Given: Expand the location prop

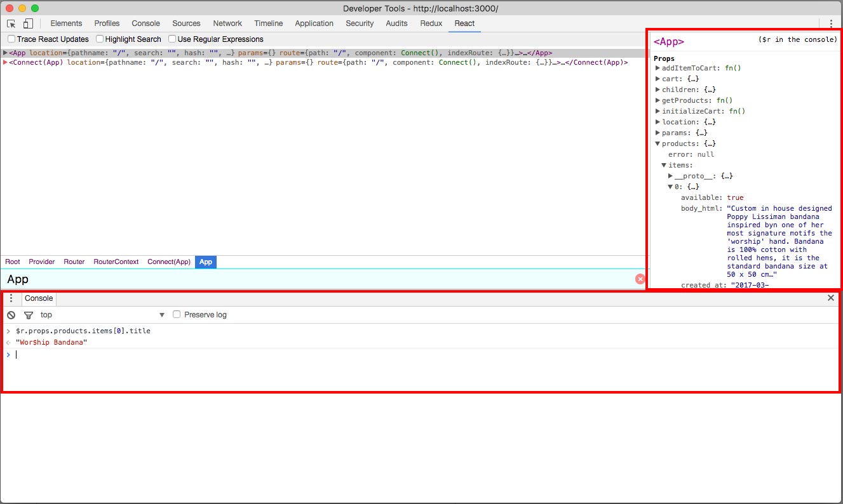Looking at the screenshot, I should [658, 122].
